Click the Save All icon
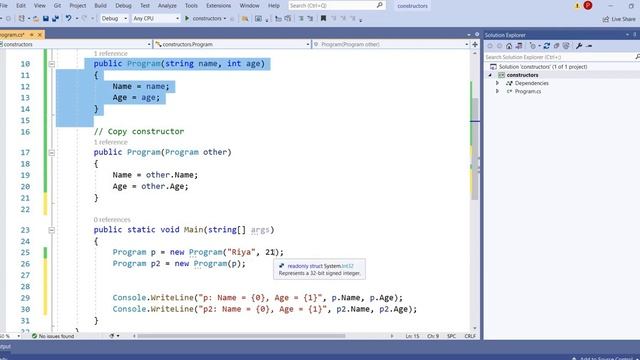This screenshot has height=360, width=640. 56,18
